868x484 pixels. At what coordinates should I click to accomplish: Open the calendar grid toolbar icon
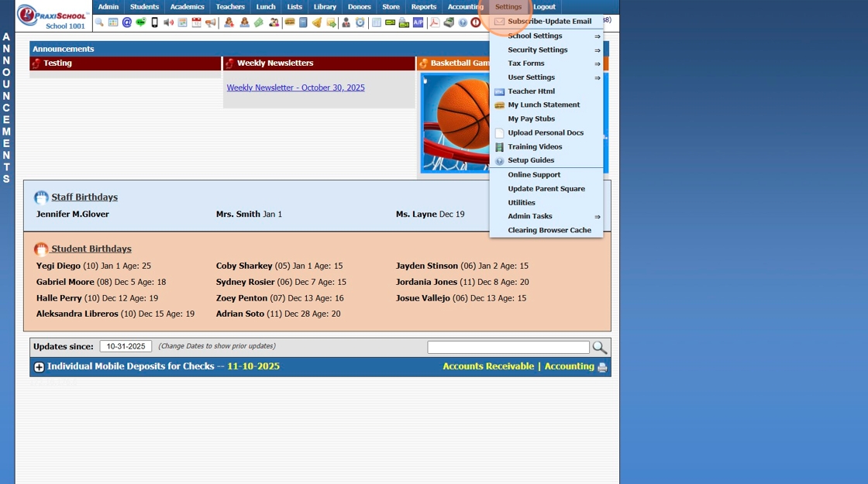tap(113, 22)
